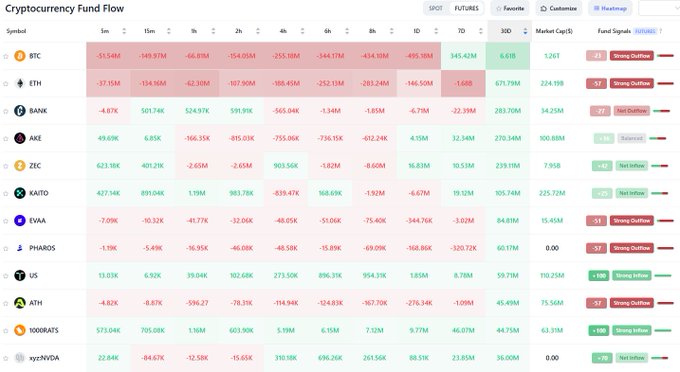680x372 pixels.
Task: Sort by the 7D column arrows
Action: (481, 31)
